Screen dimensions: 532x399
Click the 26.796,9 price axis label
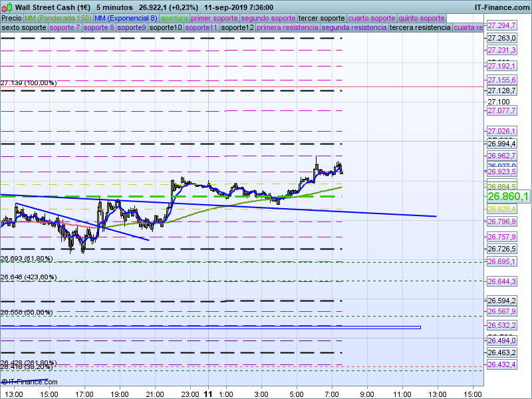coord(502,221)
